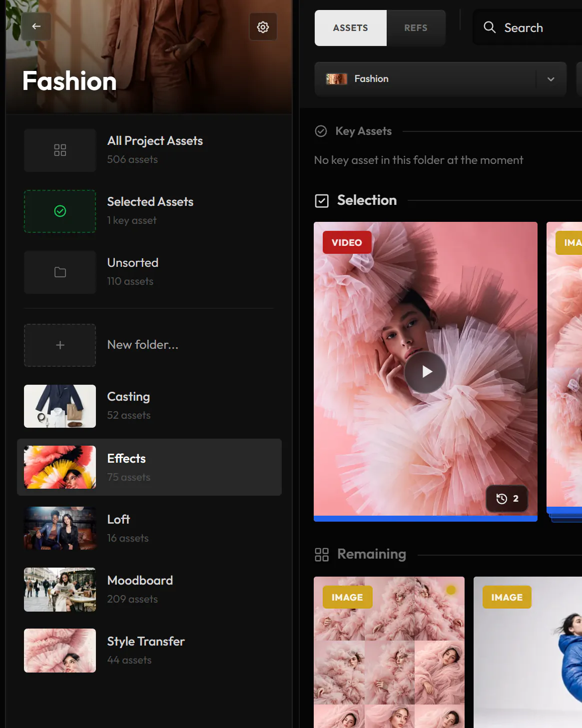Click the plus icon for new folder
The width and height of the screenshot is (582, 728).
tap(60, 345)
